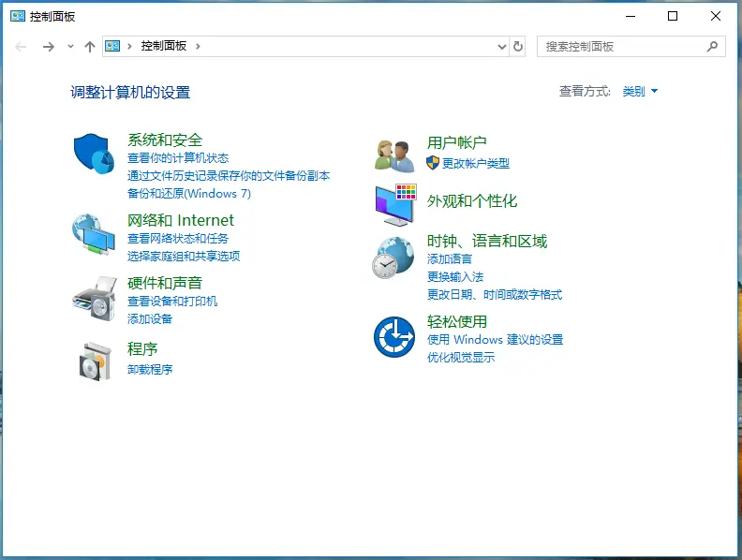Click the 添加设备 link
This screenshot has height=560, width=742.
[150, 318]
